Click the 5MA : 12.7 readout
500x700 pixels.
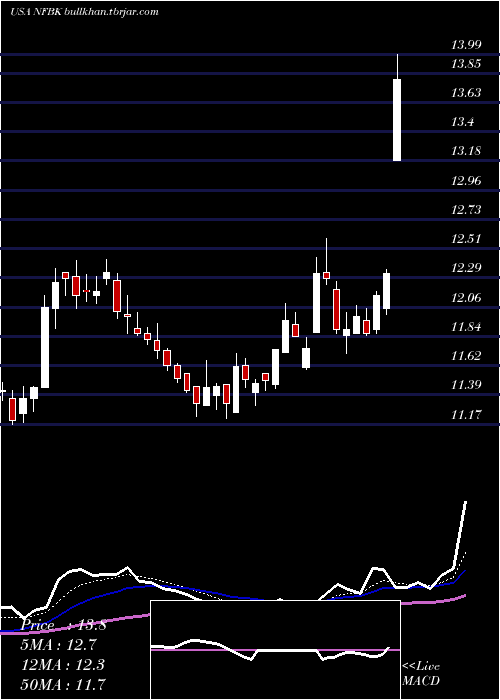(59, 645)
